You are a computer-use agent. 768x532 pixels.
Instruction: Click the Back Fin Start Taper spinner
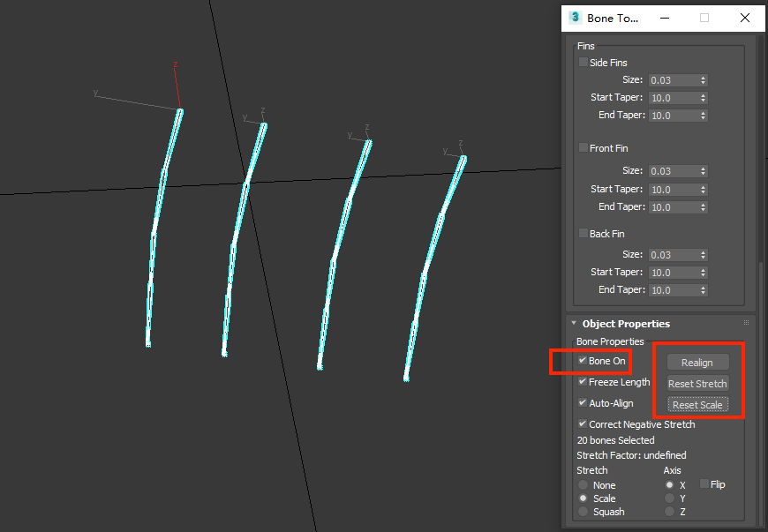tap(704, 273)
